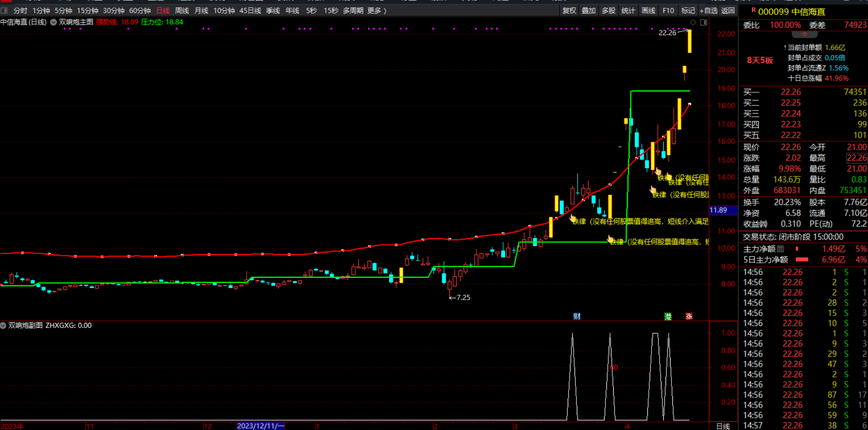
Task: Click the 委比 100.00% value
Action: tap(785, 25)
